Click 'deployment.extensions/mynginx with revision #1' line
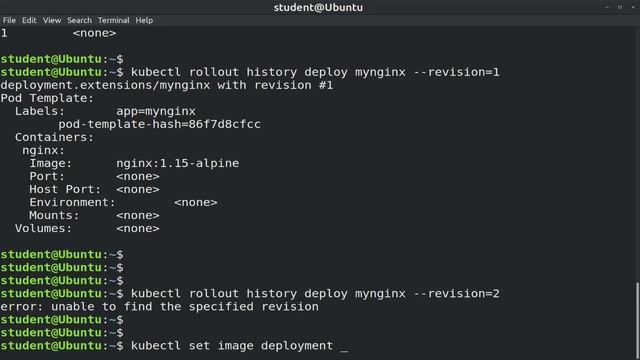 (167, 85)
